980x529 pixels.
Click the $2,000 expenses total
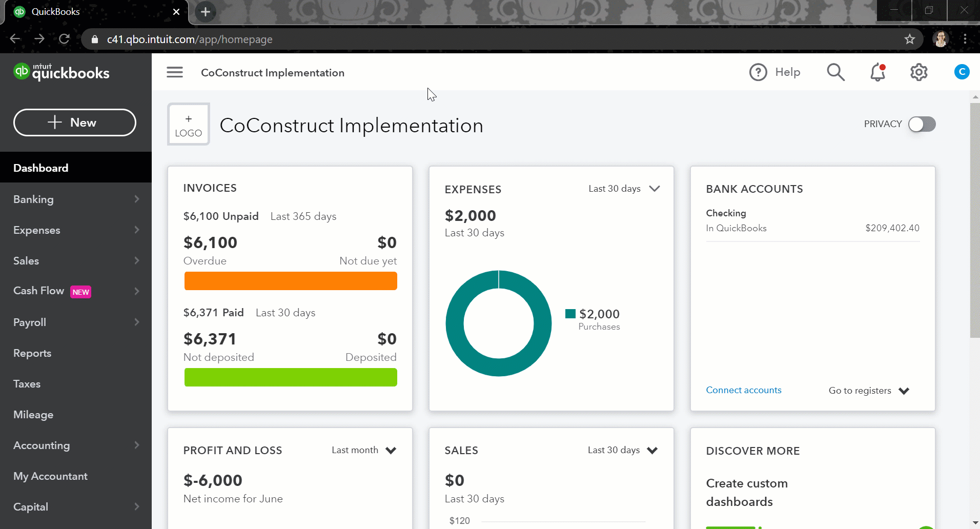[471, 216]
